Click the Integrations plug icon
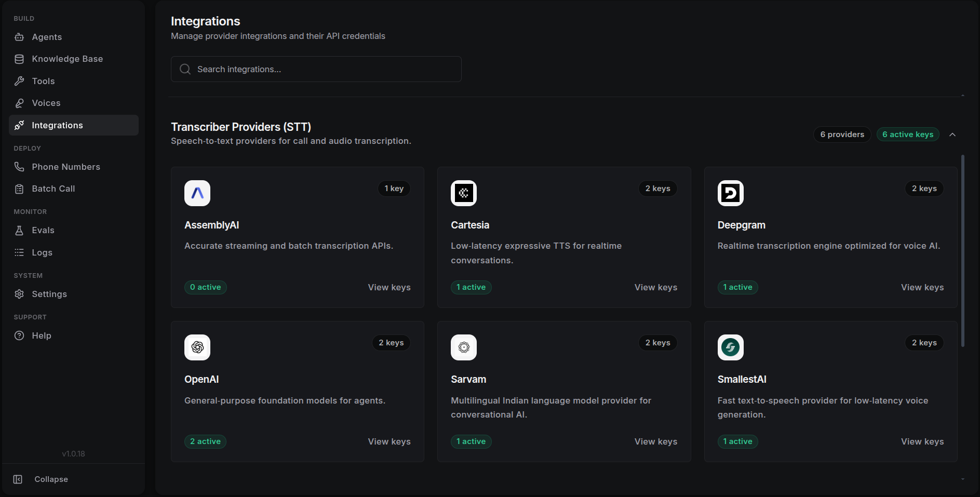 (19, 125)
